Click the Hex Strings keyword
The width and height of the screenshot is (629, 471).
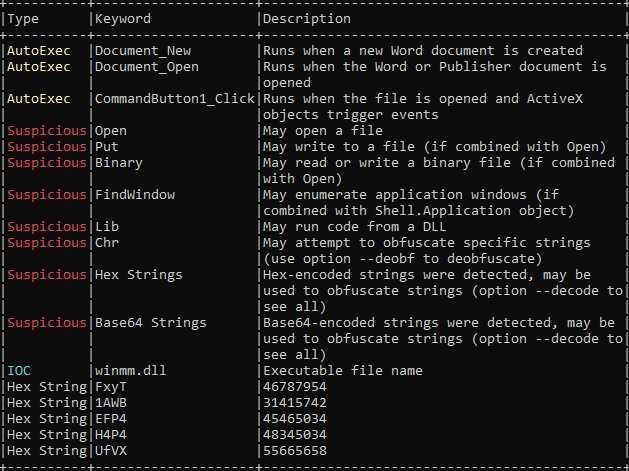139,275
